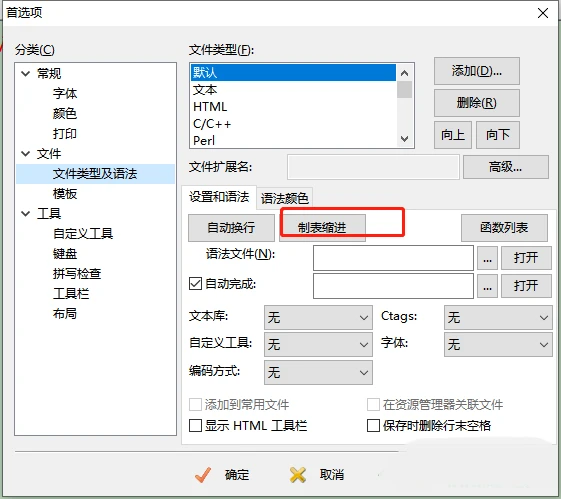Select 拼写检查 in the category tree

[x=77, y=274]
